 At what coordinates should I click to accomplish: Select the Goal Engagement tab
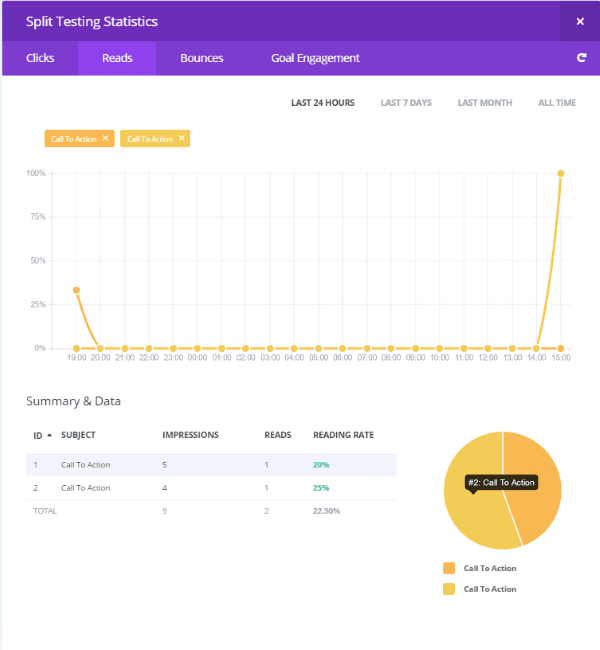(x=315, y=58)
